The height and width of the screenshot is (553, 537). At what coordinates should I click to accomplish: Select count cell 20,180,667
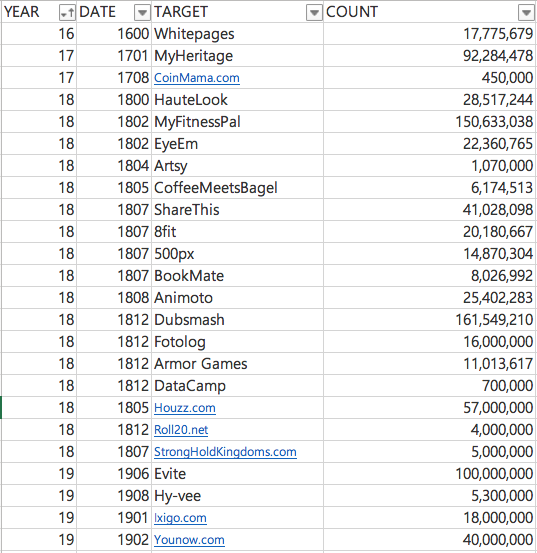[x=430, y=232]
